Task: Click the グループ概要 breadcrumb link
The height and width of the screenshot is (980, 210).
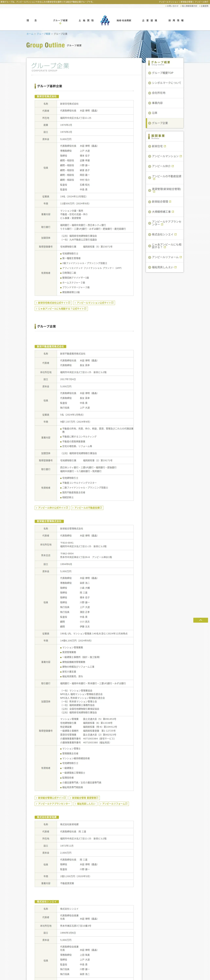Action: (x=44, y=34)
